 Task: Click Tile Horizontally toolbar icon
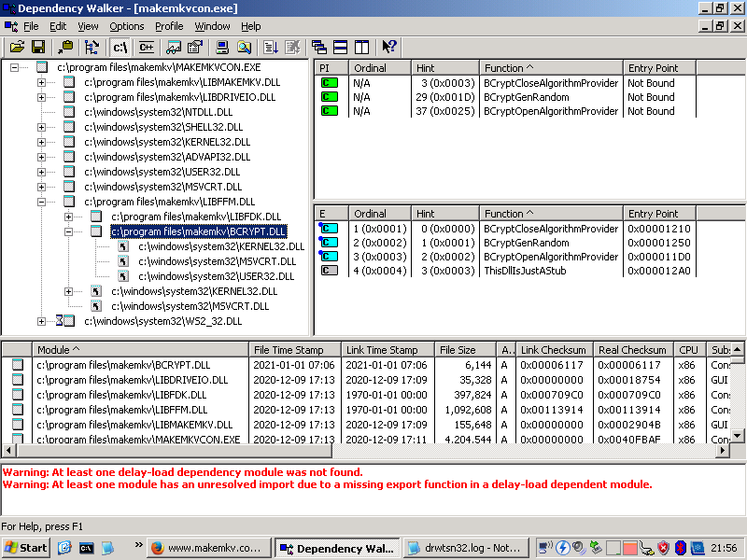click(340, 48)
